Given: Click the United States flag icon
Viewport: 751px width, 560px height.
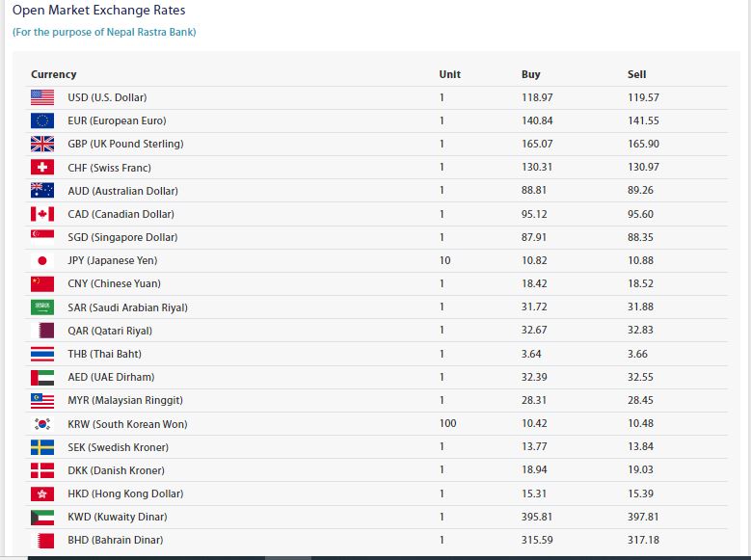Looking at the screenshot, I should (x=42, y=97).
